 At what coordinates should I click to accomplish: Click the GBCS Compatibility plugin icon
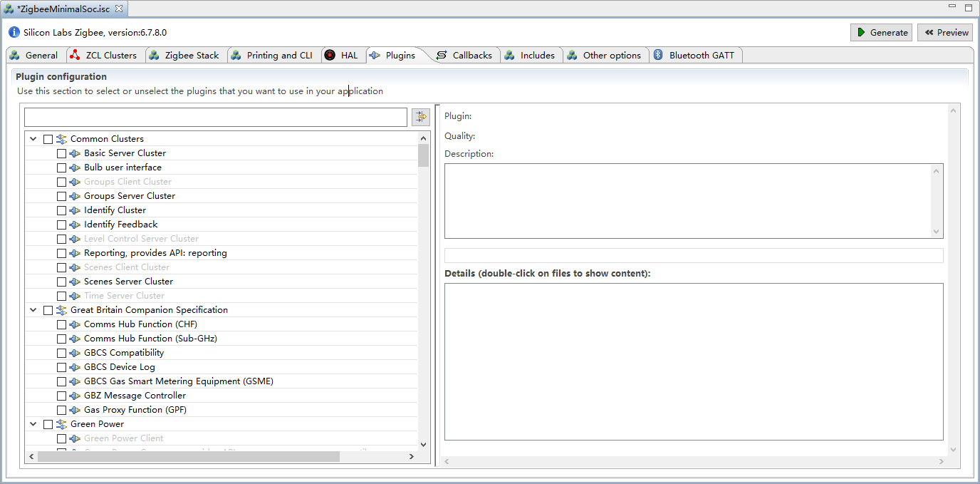pos(75,353)
